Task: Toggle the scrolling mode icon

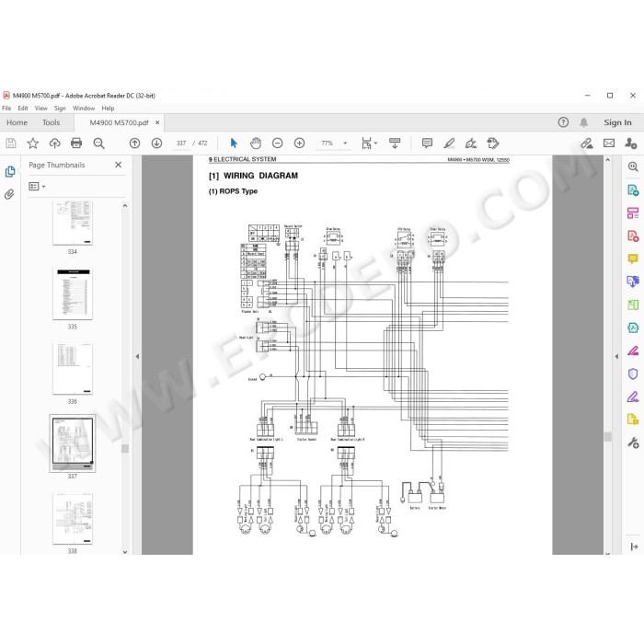Action: pyautogui.click(x=395, y=144)
